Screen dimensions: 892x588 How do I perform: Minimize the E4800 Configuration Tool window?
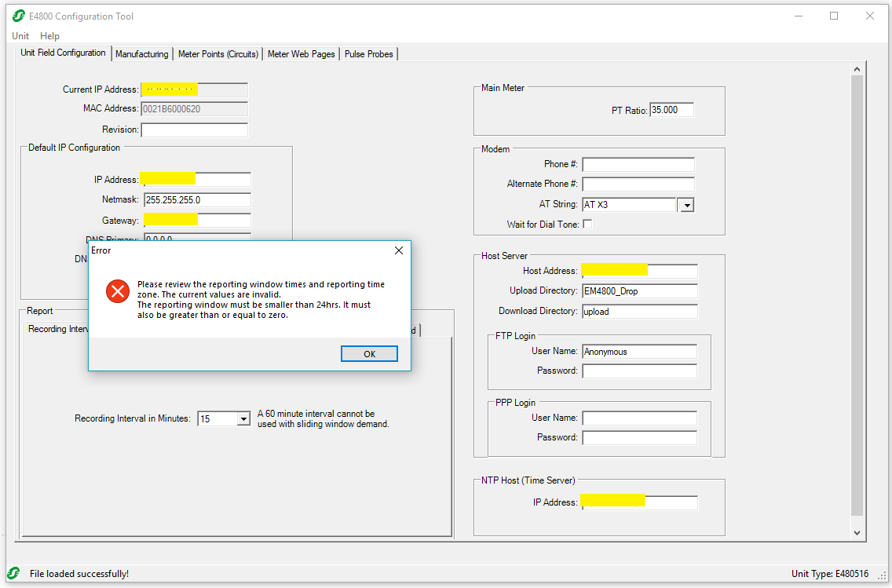point(799,16)
